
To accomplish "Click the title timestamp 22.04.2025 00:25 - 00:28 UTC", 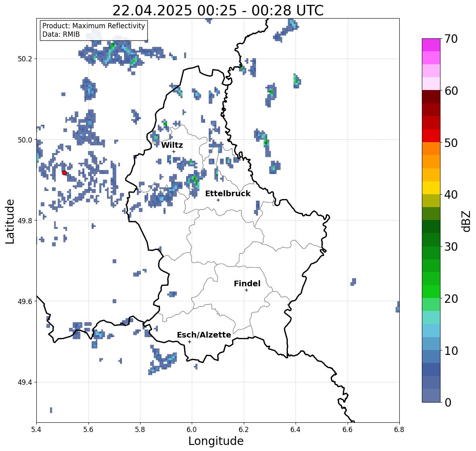I will coord(218,10).
